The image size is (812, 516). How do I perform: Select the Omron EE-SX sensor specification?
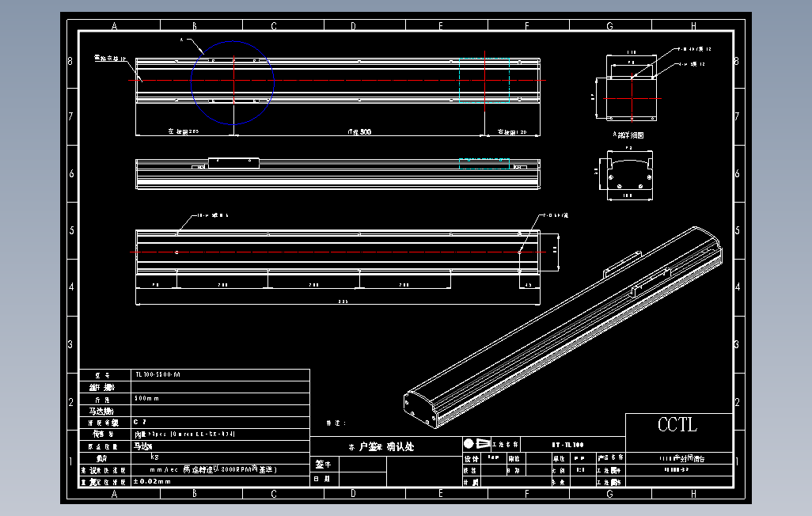pos(185,434)
